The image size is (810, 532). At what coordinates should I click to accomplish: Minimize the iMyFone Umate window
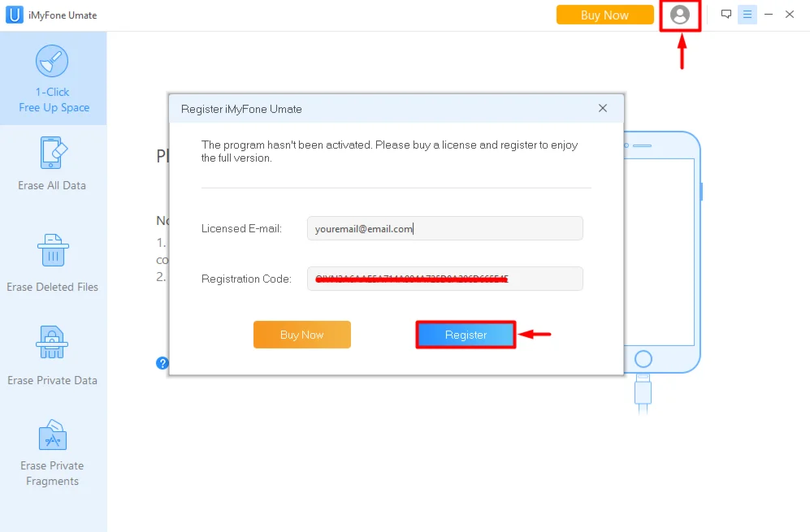768,15
